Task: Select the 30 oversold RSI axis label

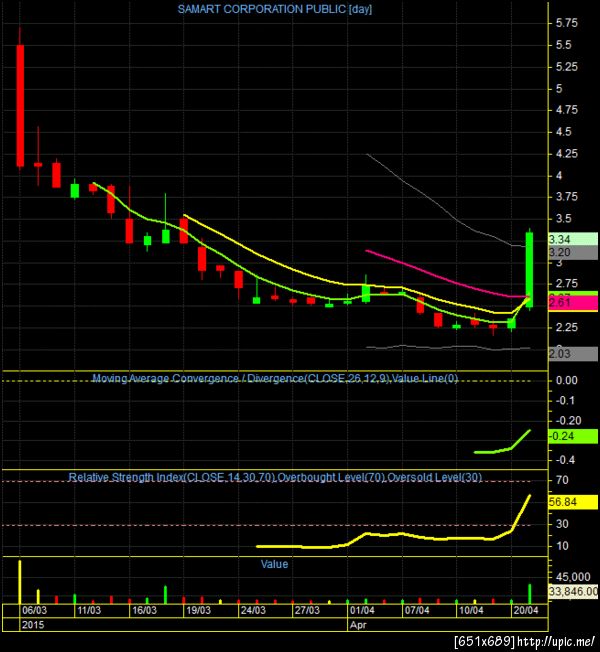Action: point(562,524)
